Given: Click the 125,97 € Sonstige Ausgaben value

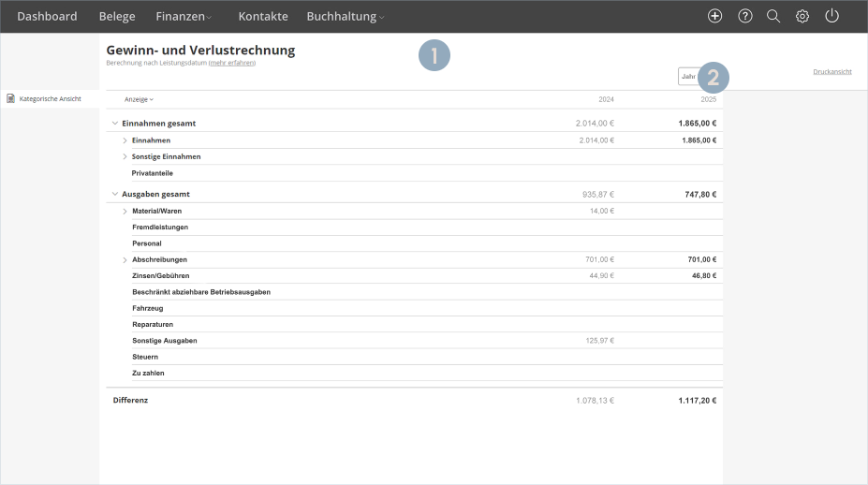Looking at the screenshot, I should [600, 341].
